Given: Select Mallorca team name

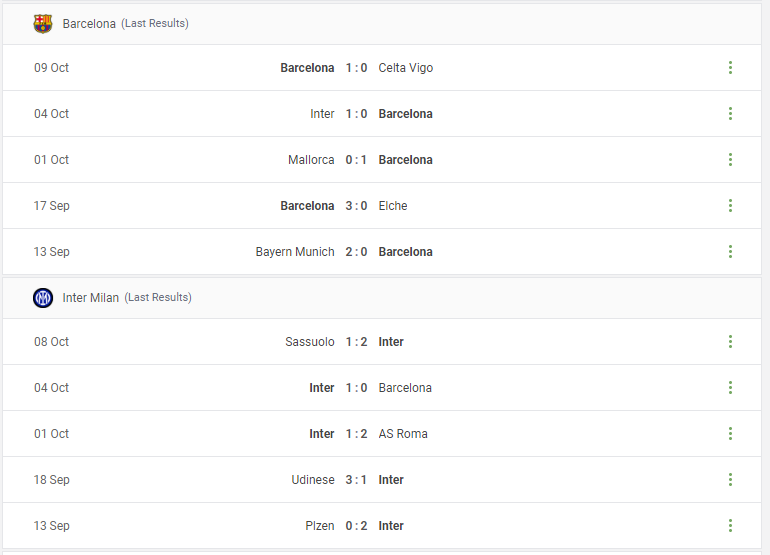Looking at the screenshot, I should [x=311, y=160].
